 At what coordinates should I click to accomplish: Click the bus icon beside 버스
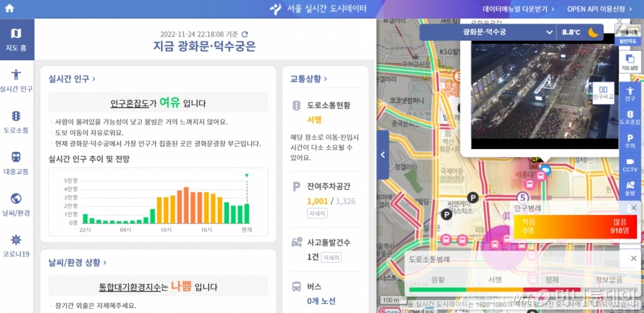(x=296, y=287)
